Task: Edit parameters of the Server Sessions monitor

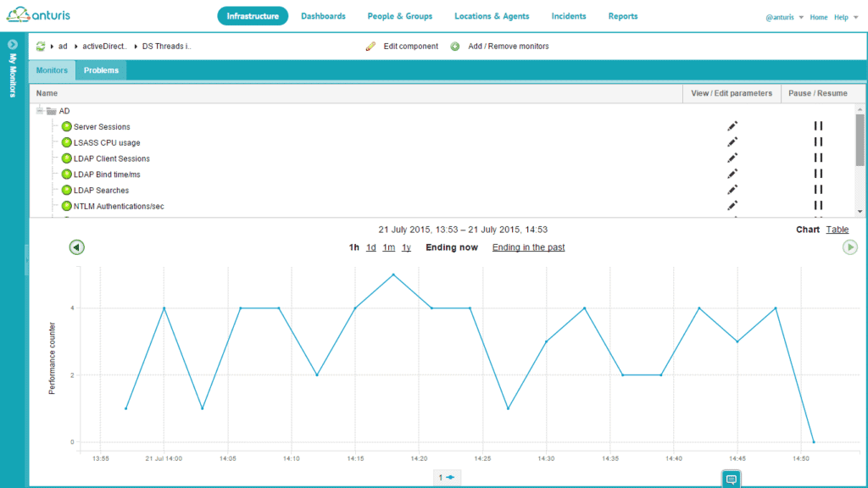Action: coord(732,125)
